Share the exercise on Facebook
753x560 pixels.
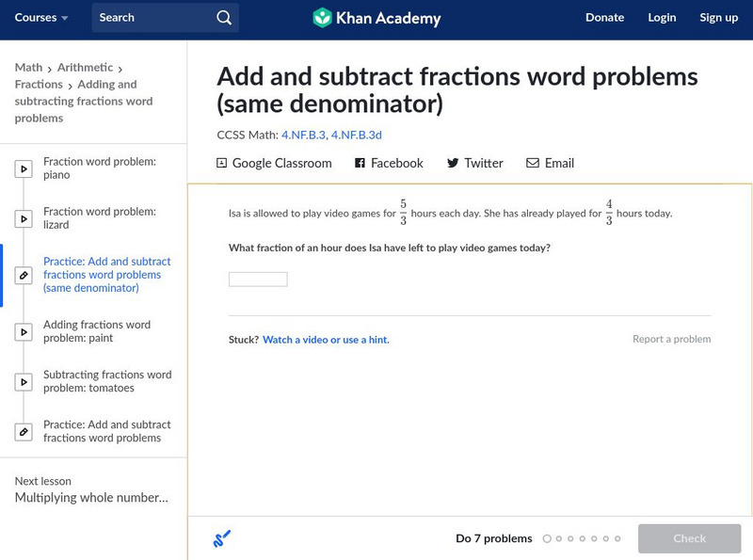click(389, 163)
